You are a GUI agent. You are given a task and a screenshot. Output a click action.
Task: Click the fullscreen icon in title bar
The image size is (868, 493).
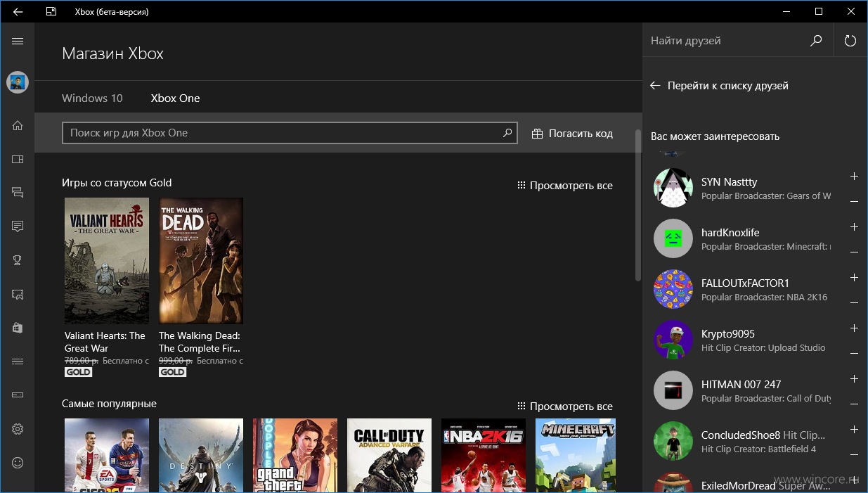[51, 12]
